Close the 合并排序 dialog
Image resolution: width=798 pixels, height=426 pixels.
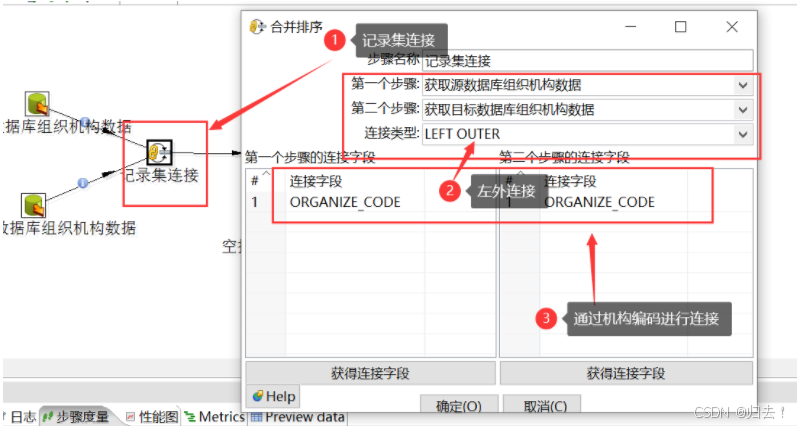tap(732, 26)
